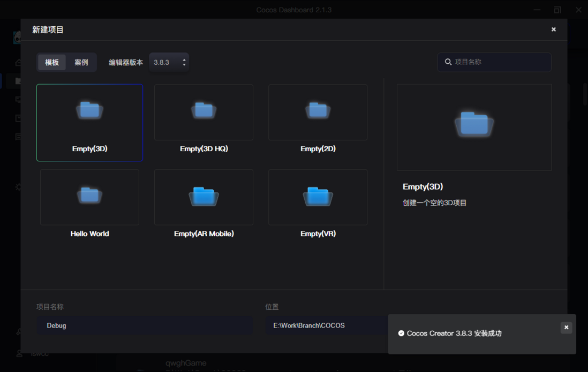Viewport: 588px width, 372px height.
Task: Switch to the 案例 tab
Action: 81,62
